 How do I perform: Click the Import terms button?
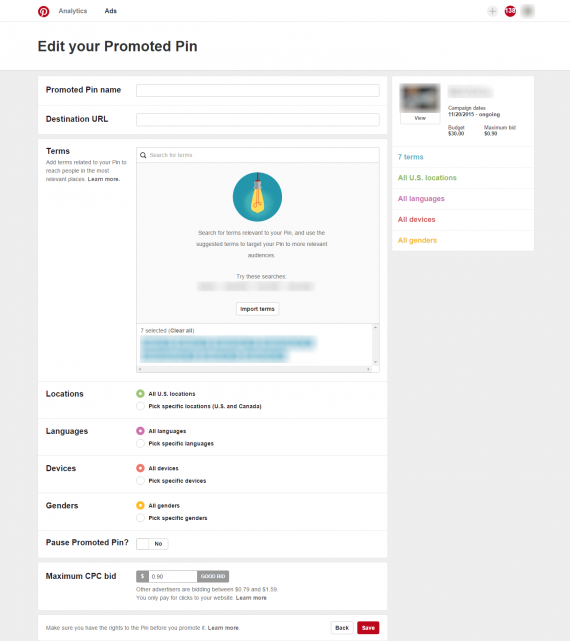[257, 309]
